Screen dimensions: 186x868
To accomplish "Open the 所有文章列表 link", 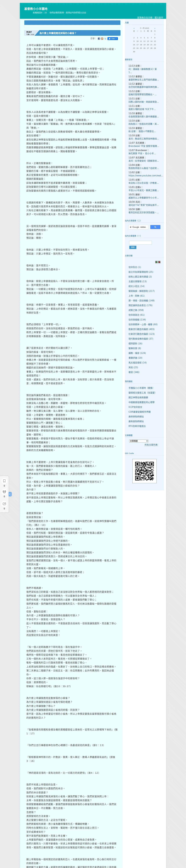I will click(x=151, y=445).
